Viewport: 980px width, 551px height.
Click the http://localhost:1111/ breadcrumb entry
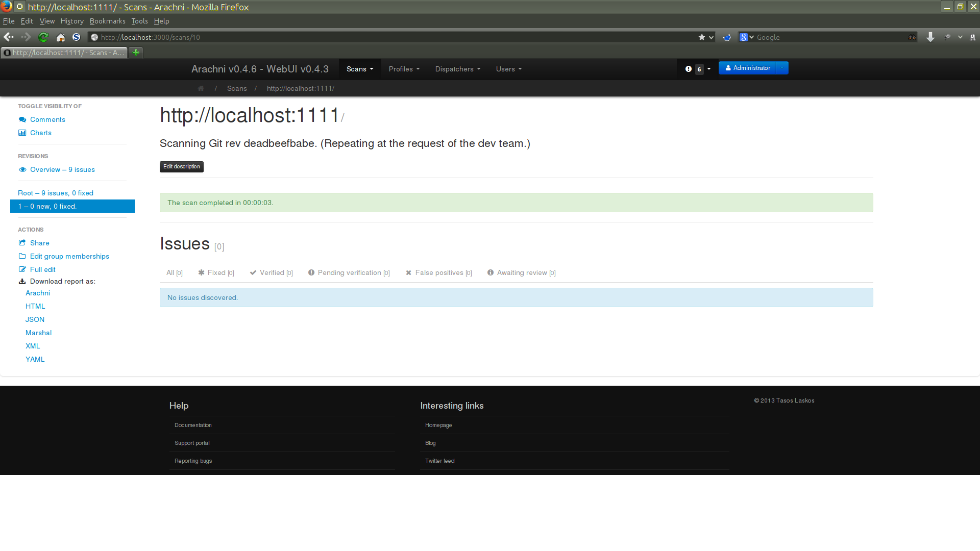[301, 88]
